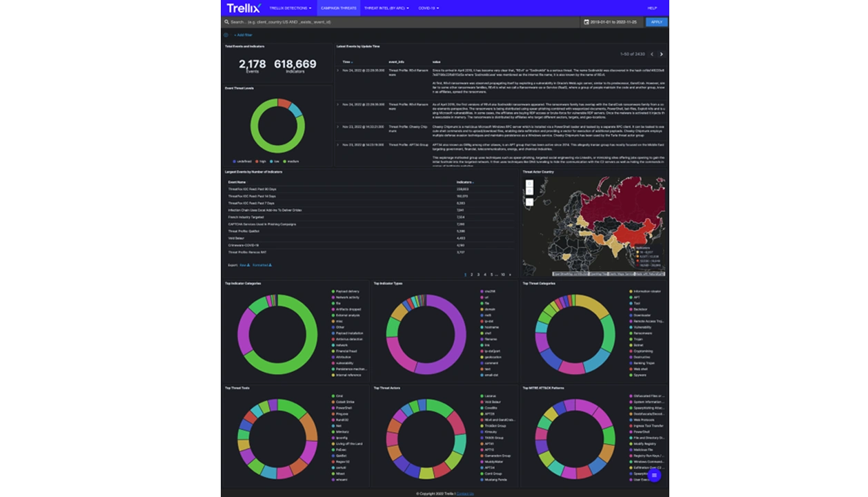Expand the APT34 Group event row

pyautogui.click(x=338, y=144)
